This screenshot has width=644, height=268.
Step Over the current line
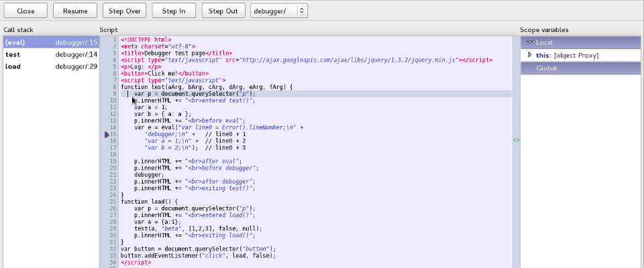[125, 11]
